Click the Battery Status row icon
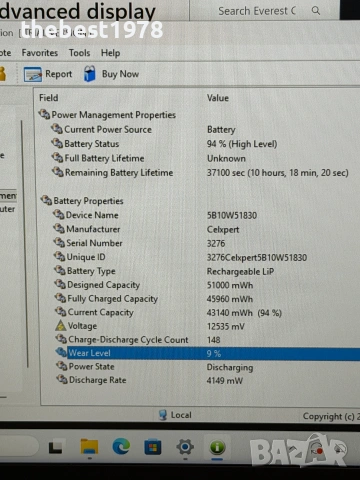Screen dimensions: 360x480 click(x=57, y=143)
